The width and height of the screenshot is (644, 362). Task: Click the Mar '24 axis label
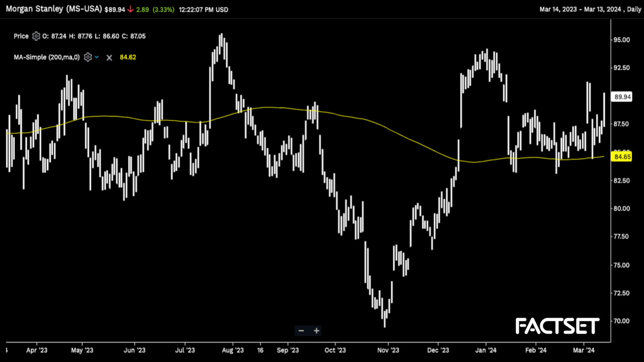coord(584,350)
